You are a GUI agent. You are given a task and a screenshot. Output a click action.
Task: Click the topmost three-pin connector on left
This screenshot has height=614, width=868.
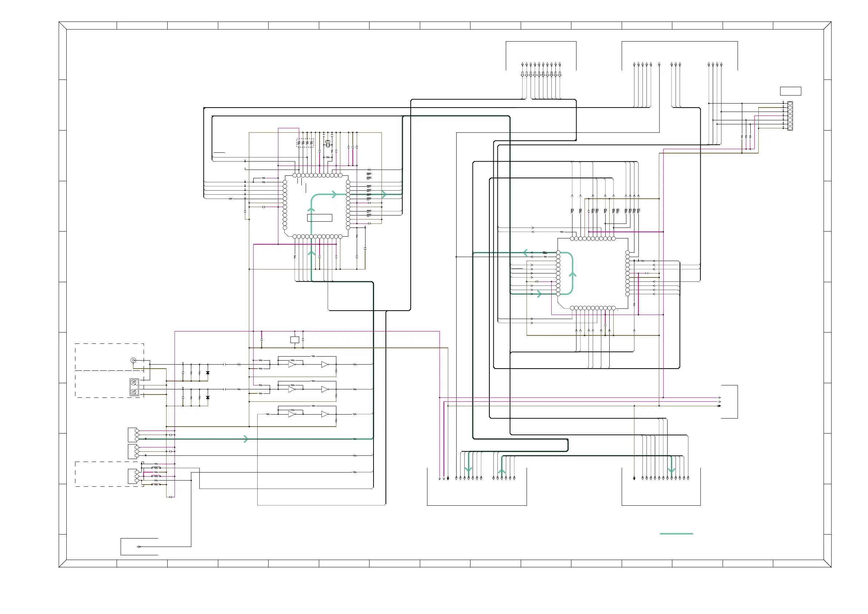133,435
